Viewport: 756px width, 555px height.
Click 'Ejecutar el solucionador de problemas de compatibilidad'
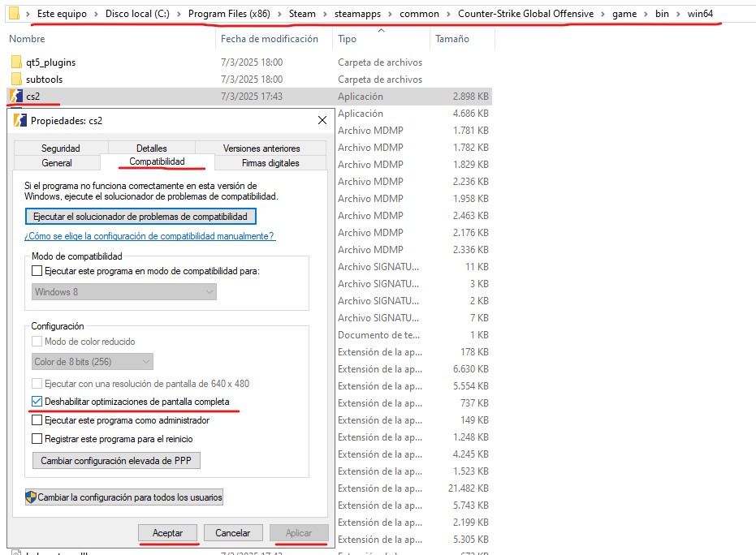coord(140,217)
